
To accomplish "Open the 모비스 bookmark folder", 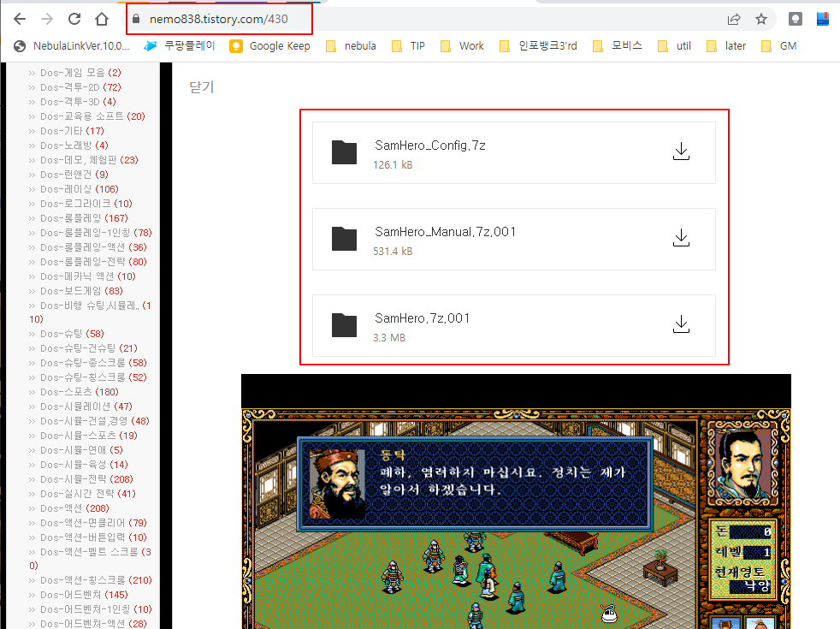I will click(617, 46).
